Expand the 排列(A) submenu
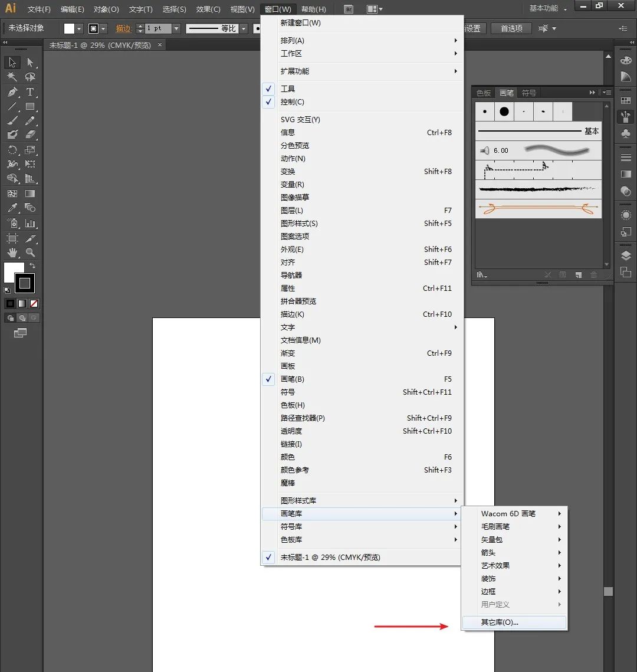Viewport: 637px width, 672px height. 362,40
